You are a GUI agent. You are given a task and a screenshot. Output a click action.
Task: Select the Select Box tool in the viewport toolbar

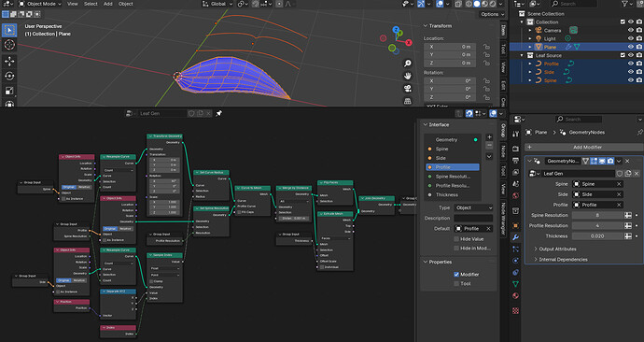(x=9, y=30)
